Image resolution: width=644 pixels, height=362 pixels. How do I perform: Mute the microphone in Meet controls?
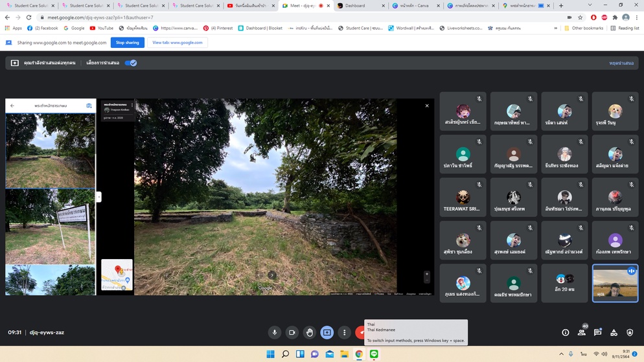[274, 332]
